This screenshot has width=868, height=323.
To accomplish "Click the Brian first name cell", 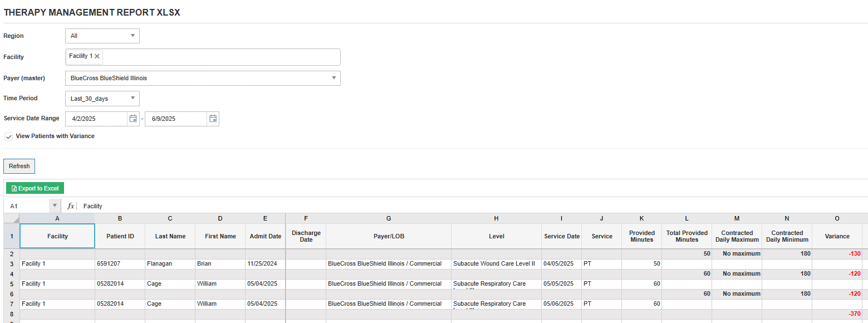I will click(220, 264).
